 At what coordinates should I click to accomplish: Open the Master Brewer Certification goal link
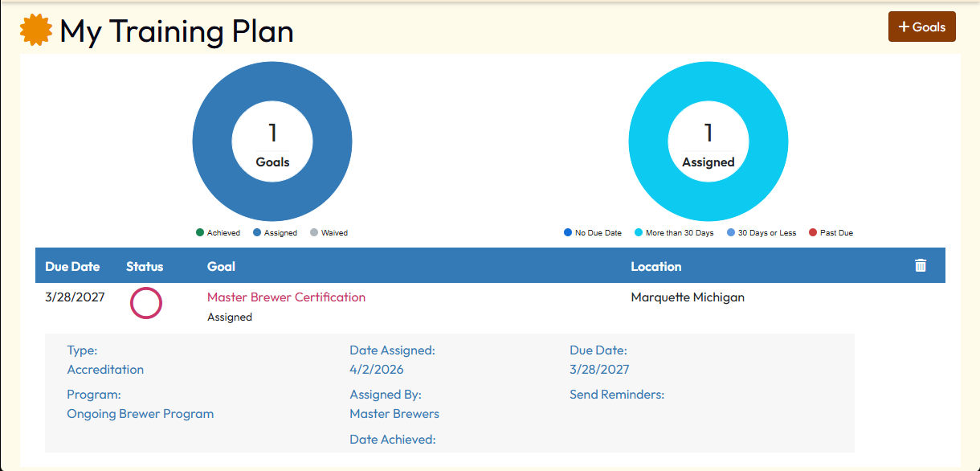[x=286, y=297]
